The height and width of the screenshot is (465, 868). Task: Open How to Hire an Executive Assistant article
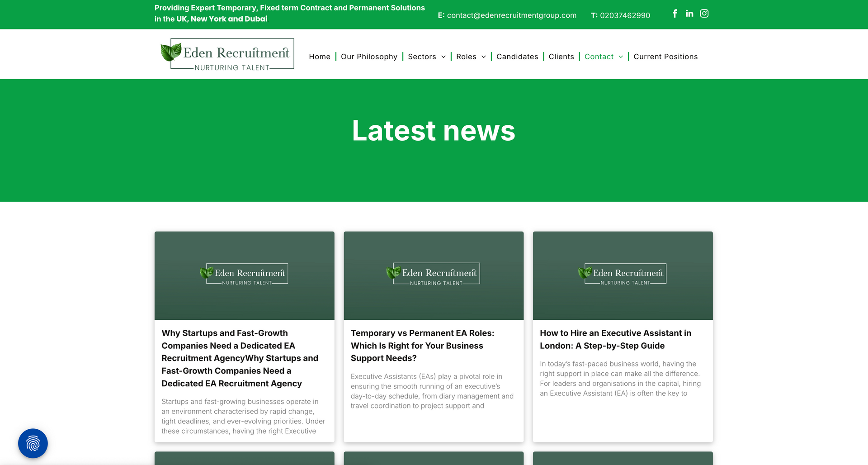(615, 339)
